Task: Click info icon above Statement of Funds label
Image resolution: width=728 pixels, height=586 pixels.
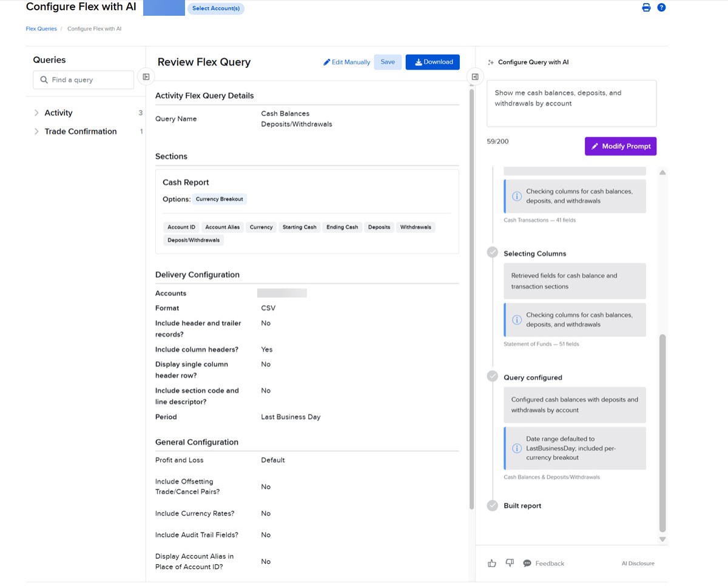Action: (x=517, y=320)
